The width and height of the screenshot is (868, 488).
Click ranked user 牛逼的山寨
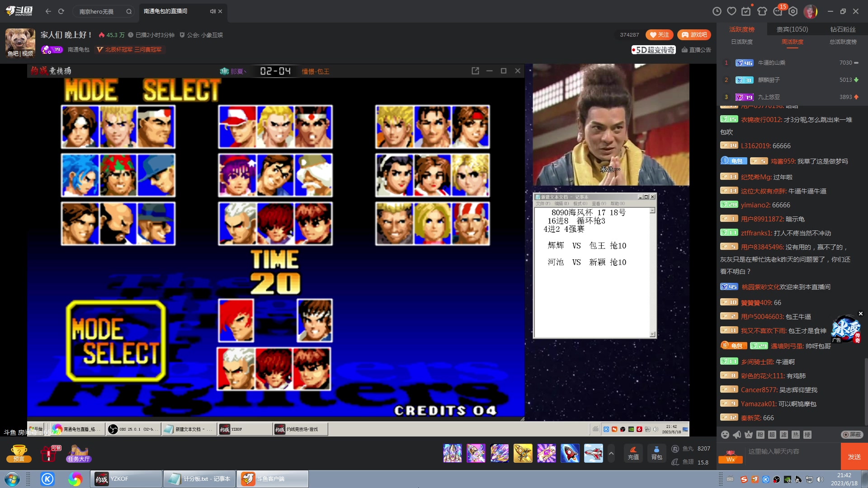[x=772, y=63]
